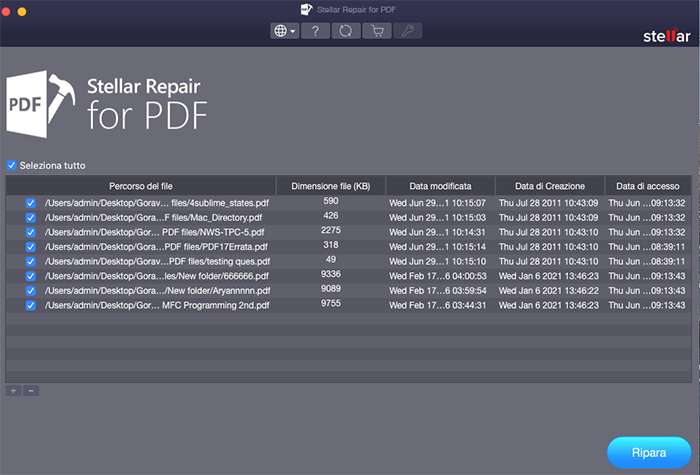
Task: Select the 4sublime_states.pdf file path
Action: (x=157, y=203)
